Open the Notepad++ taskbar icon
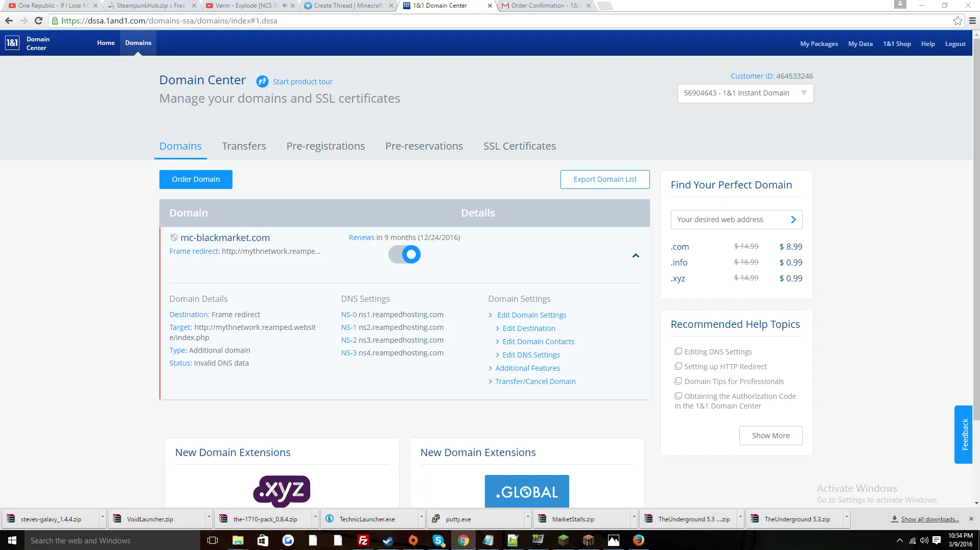 point(513,540)
